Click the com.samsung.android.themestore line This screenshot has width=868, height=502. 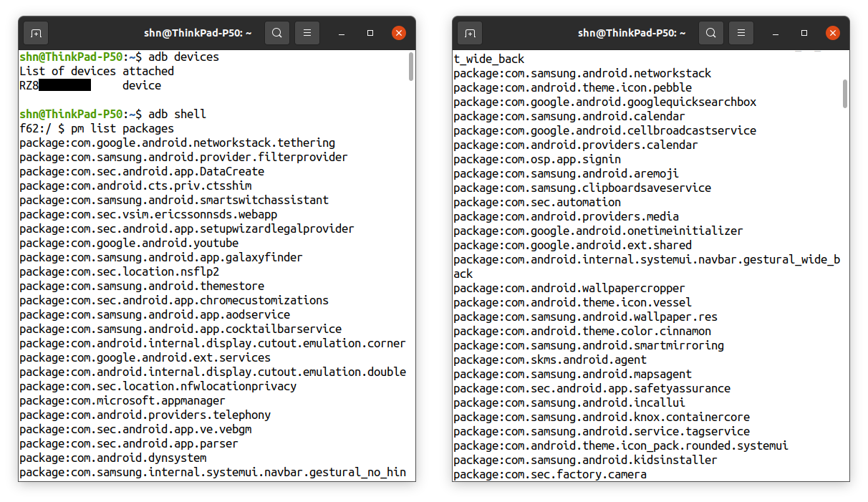pos(142,286)
